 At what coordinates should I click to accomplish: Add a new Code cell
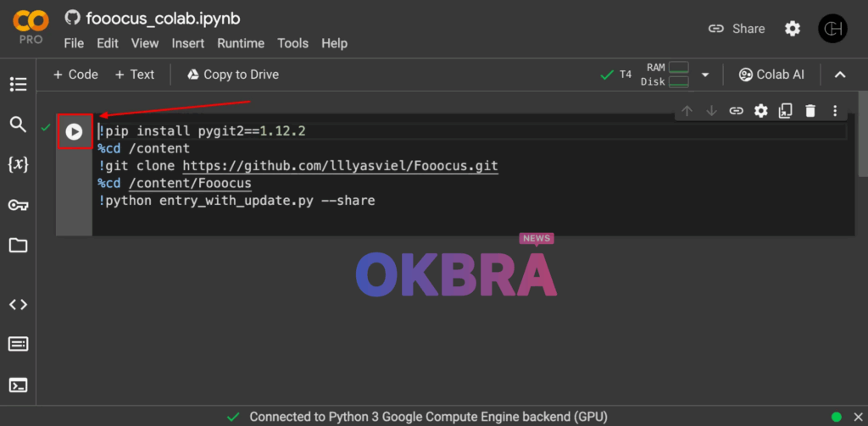[x=75, y=75]
